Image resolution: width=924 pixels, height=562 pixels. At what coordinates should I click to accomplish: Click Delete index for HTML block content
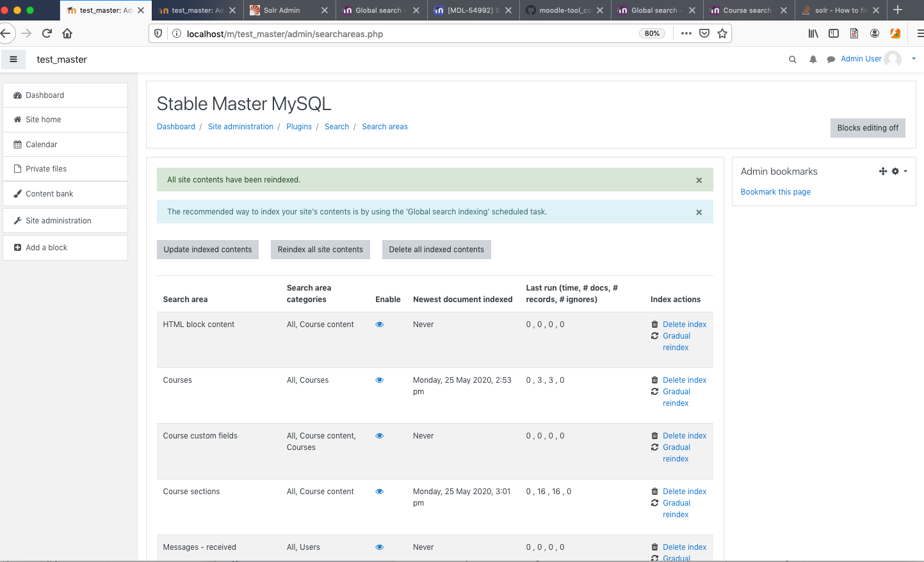pyautogui.click(x=684, y=325)
